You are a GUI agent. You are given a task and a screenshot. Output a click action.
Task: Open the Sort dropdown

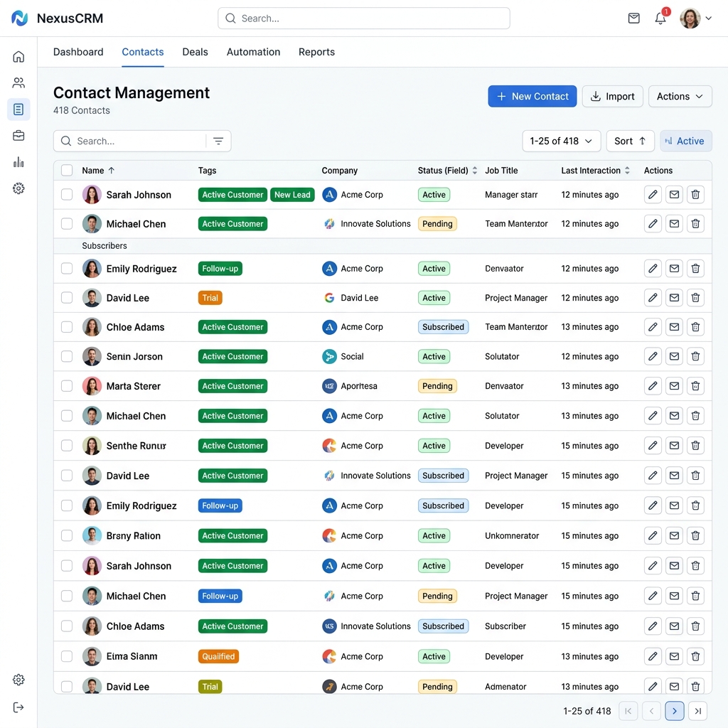[630, 141]
